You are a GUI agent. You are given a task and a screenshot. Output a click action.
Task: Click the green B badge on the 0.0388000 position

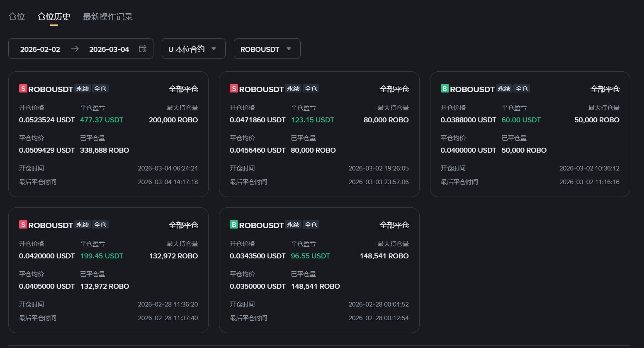(x=445, y=88)
